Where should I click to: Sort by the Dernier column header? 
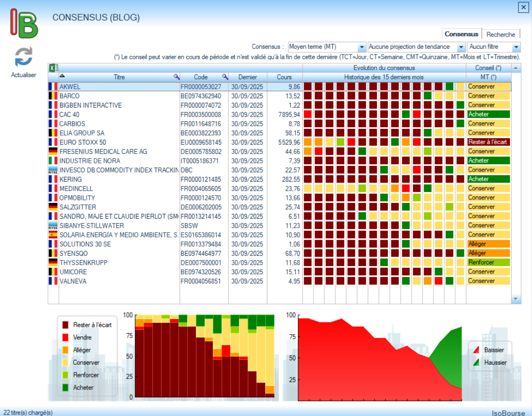(x=248, y=77)
